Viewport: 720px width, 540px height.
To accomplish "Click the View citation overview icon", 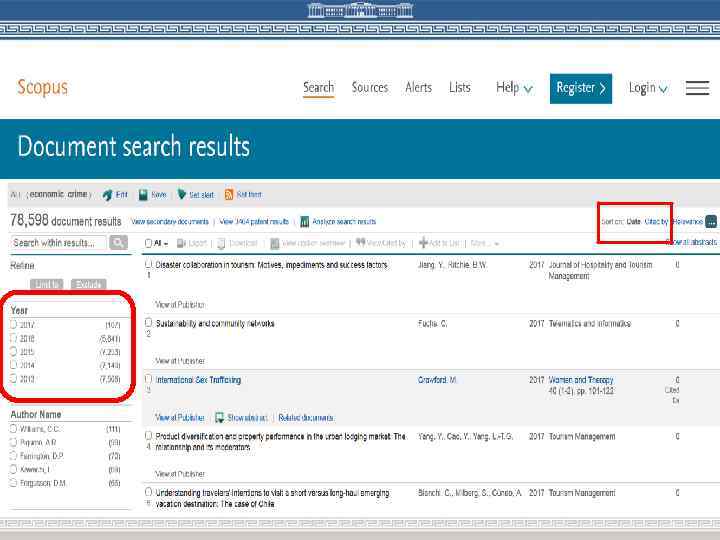I will [x=275, y=243].
